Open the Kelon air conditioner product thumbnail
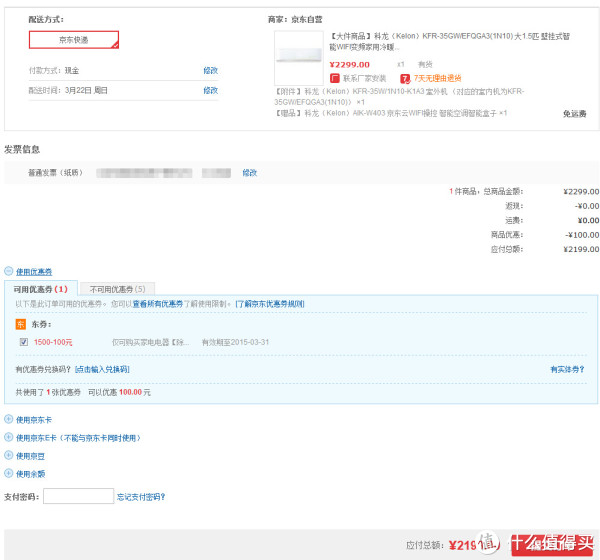600x560 pixels. click(299, 58)
